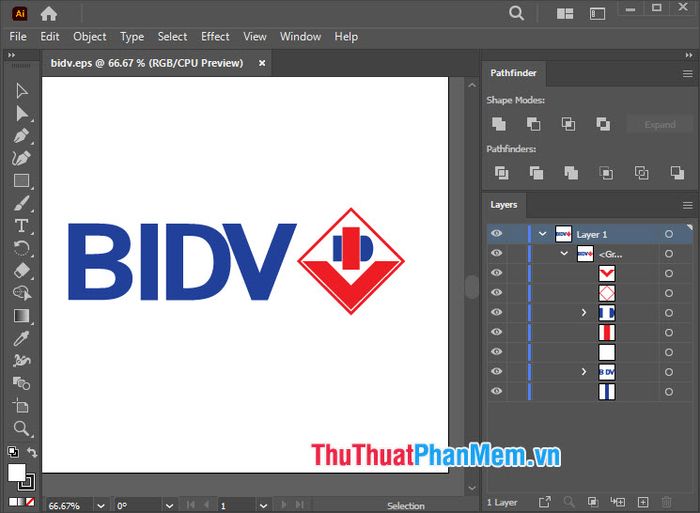Toggle visibility of the <Gr...> group
The image size is (700, 513).
pyautogui.click(x=496, y=253)
